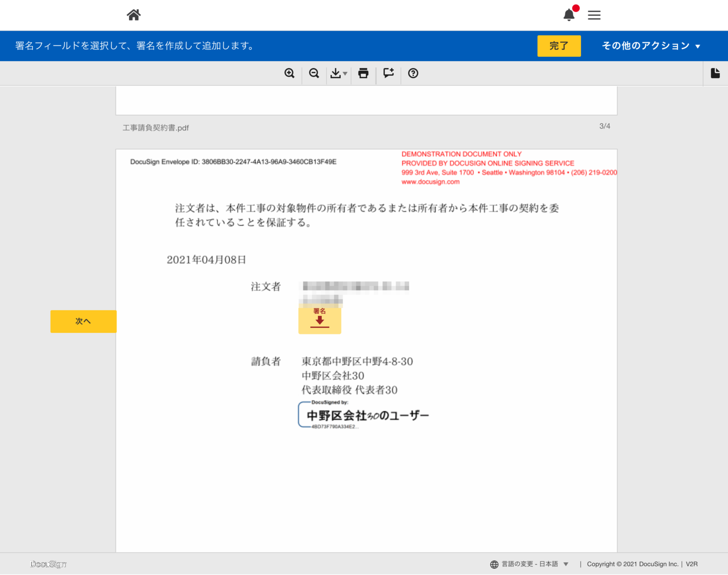Add a comment using the comment icon
Screen dimensions: 728x575
click(388, 73)
